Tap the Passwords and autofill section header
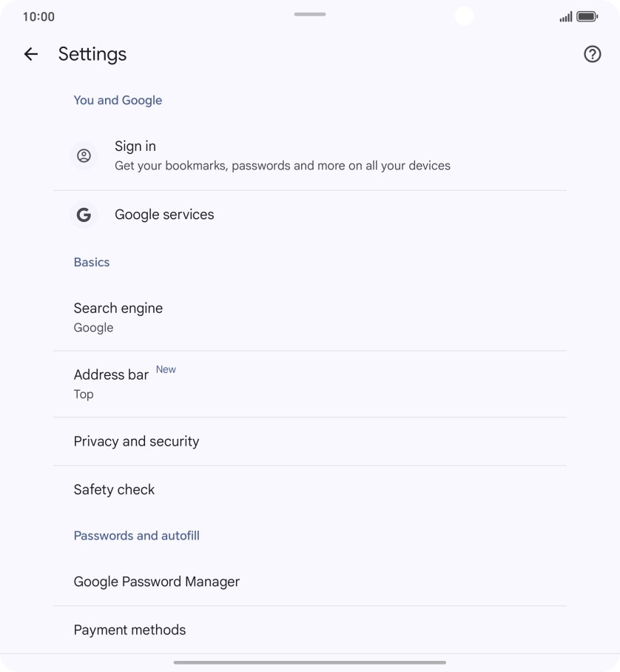 coord(137,535)
